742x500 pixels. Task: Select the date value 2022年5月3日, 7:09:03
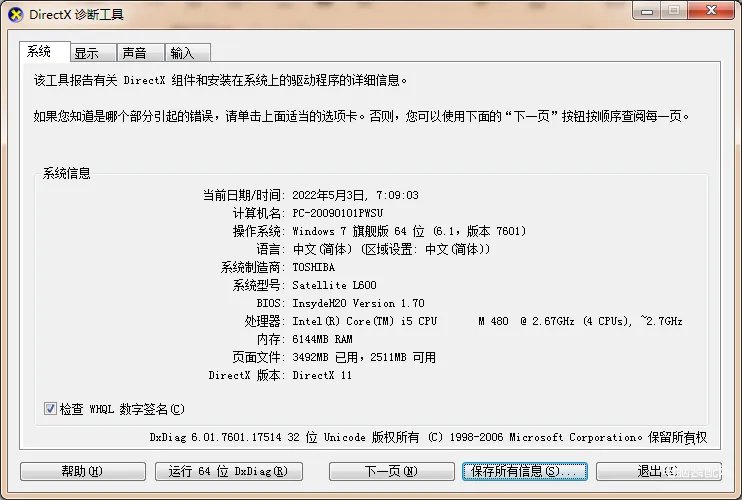point(355,195)
